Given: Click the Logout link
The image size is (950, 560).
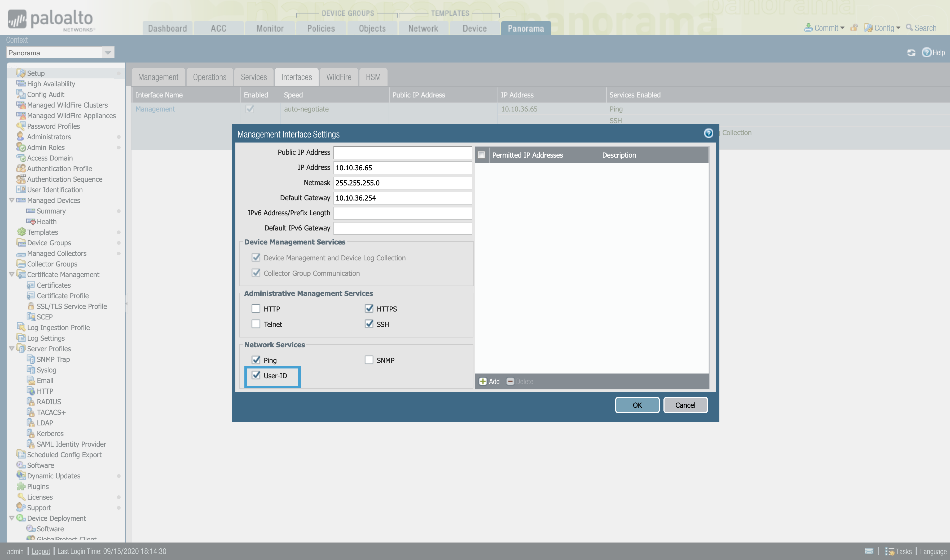Looking at the screenshot, I should click(x=40, y=551).
